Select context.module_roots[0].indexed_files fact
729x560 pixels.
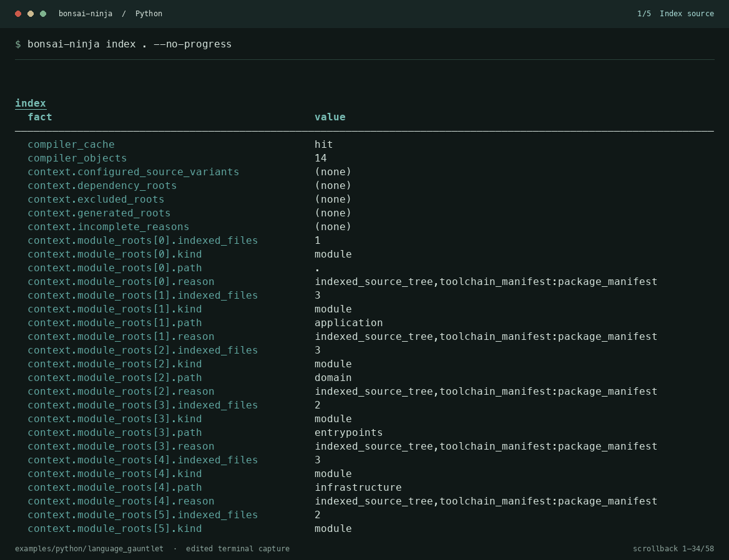coord(143,241)
